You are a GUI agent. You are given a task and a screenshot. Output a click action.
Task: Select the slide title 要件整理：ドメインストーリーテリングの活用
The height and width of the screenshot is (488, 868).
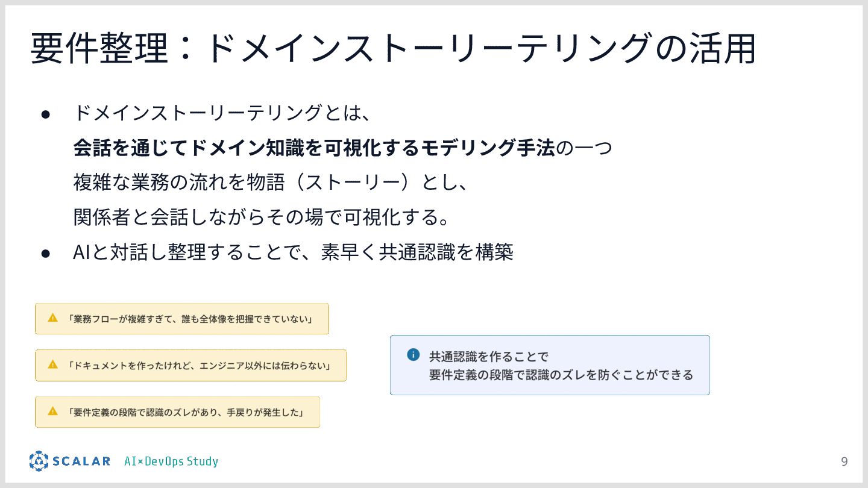pos(393,49)
